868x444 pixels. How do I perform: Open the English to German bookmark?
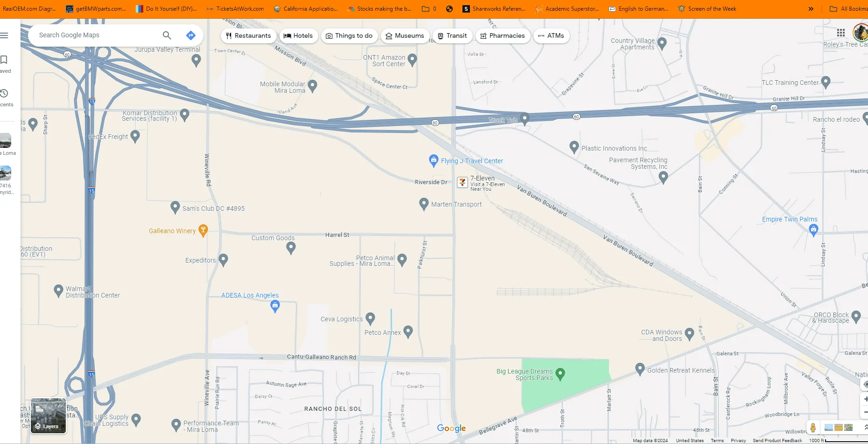638,9
